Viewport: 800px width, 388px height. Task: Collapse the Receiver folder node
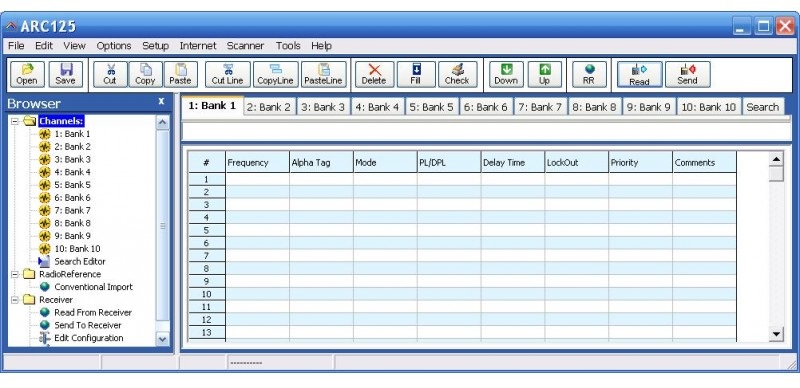[15, 300]
